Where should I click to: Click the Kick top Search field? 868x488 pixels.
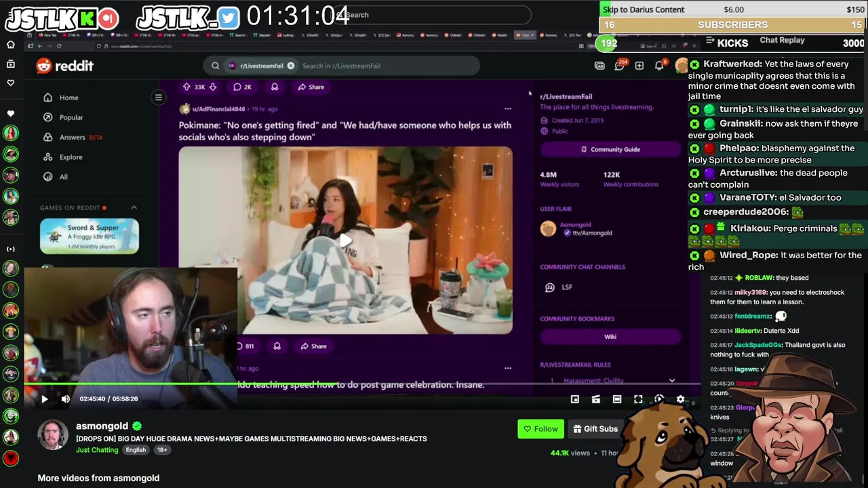(434, 15)
